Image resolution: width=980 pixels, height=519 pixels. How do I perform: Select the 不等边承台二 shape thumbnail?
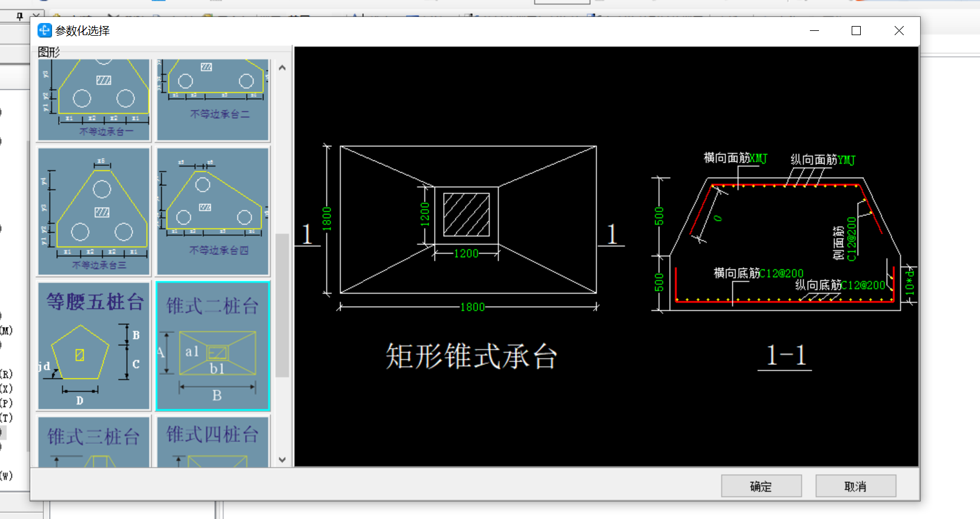212,100
